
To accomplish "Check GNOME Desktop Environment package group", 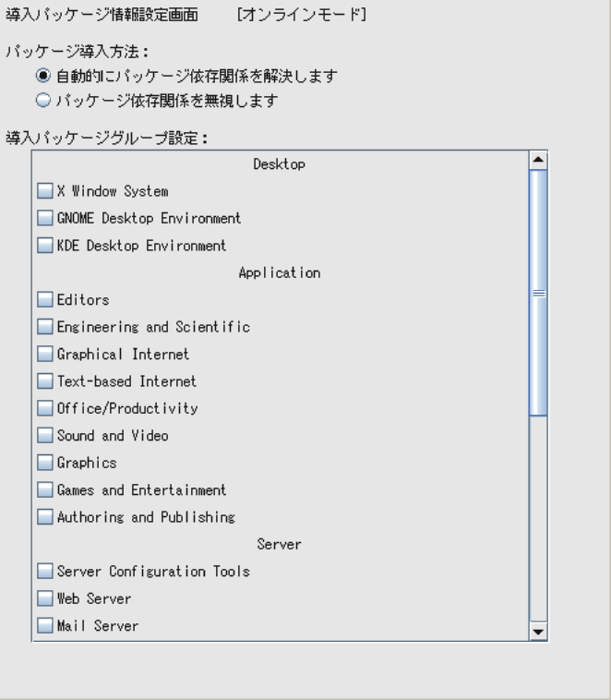I will point(45,219).
